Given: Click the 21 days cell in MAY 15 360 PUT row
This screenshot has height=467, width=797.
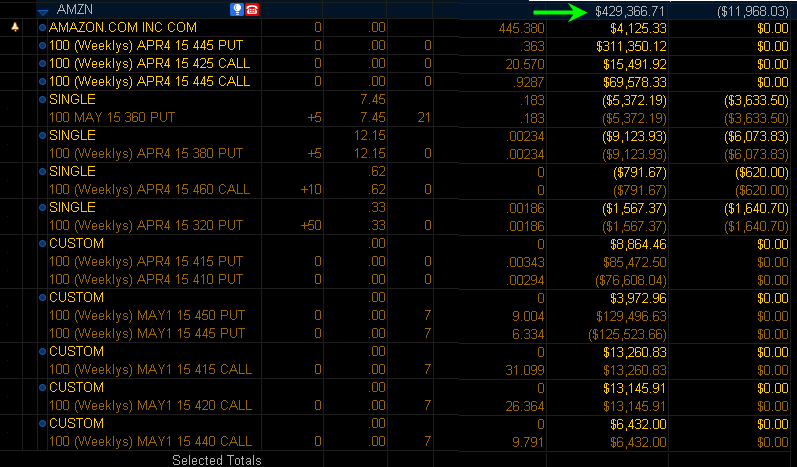Looking at the screenshot, I should [x=424, y=118].
